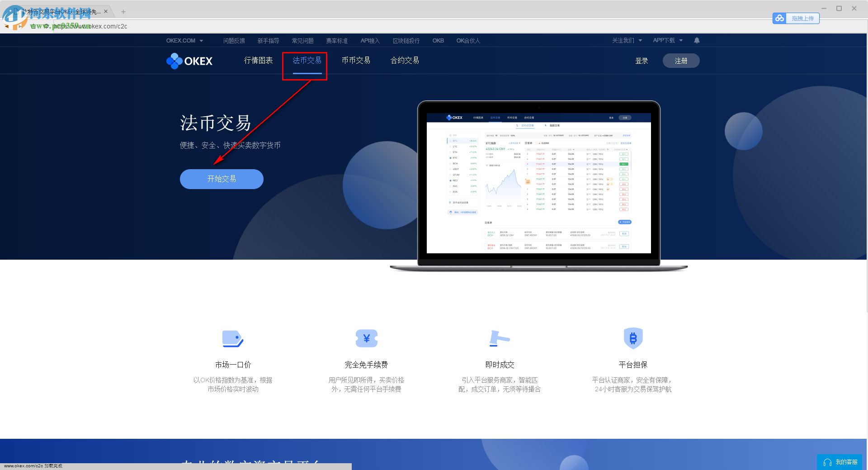Click the OKEX logo
This screenshot has width=868, height=470.
coord(189,61)
